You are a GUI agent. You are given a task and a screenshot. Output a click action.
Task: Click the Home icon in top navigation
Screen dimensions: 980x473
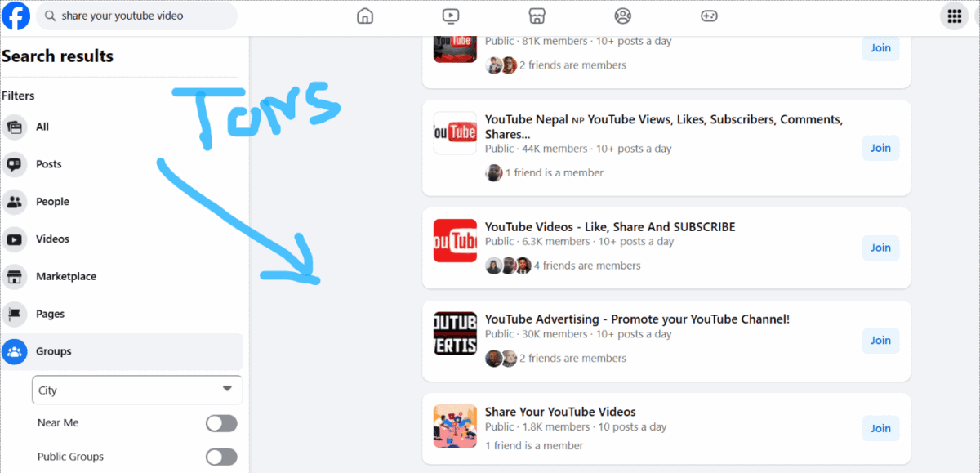click(365, 16)
